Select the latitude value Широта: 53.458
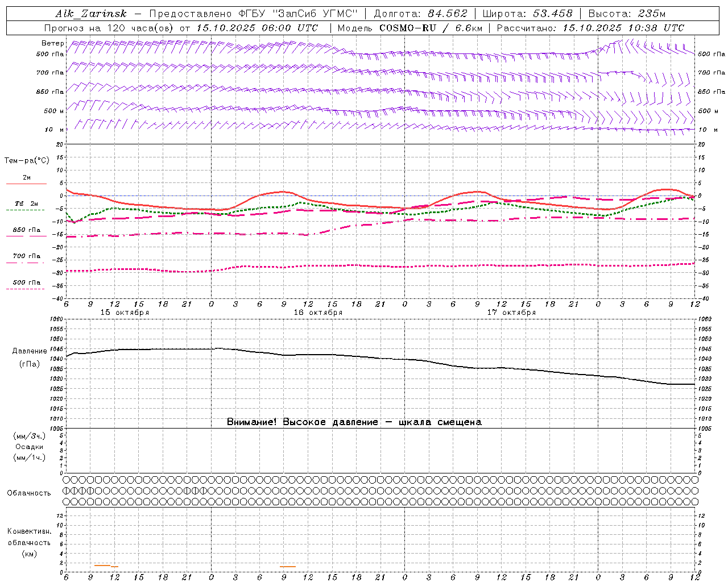This screenshot has width=728, height=582. click(528, 14)
